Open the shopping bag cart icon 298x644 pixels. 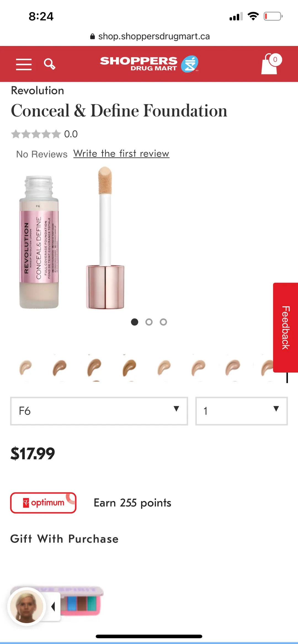point(272,64)
